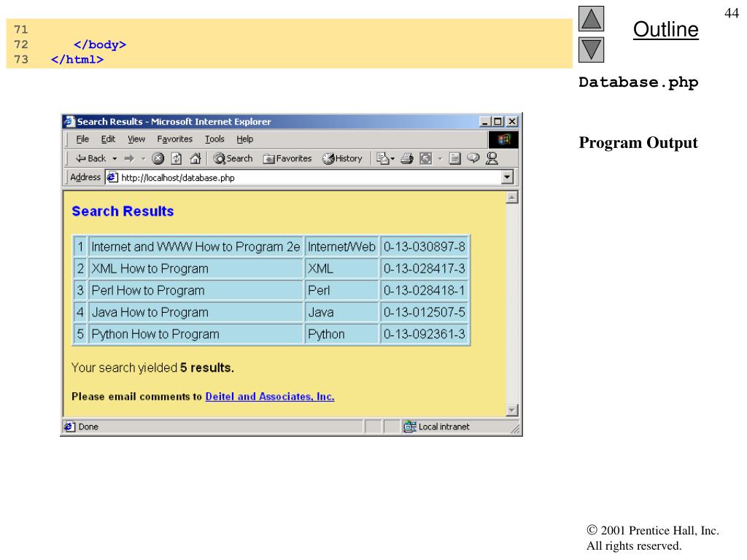This screenshot has width=747, height=560.
Task: Open the Tools menu
Action: pyautogui.click(x=214, y=139)
